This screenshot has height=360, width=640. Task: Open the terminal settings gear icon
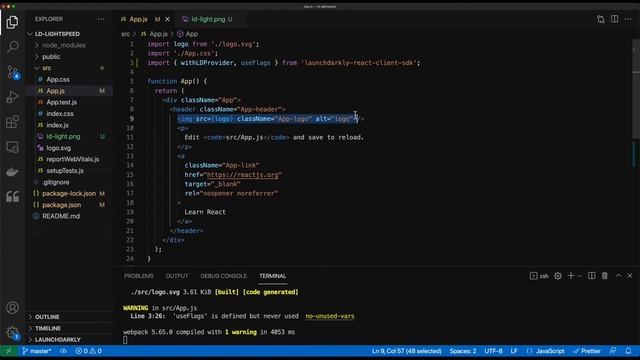558,276
